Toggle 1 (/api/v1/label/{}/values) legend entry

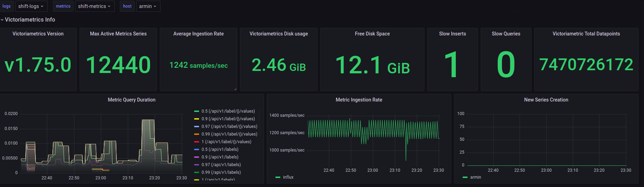tap(226, 142)
